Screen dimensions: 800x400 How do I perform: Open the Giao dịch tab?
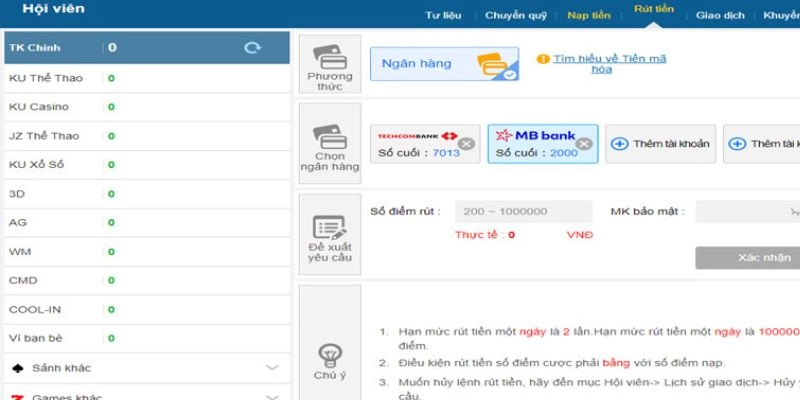(720, 15)
